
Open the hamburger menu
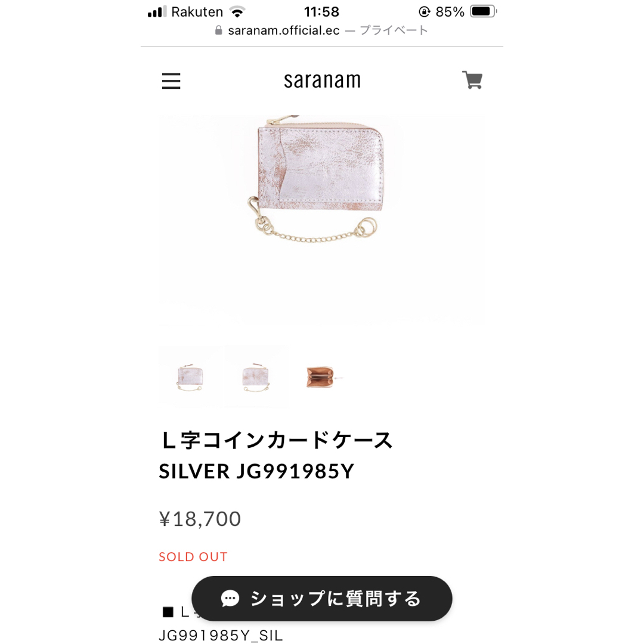tap(171, 81)
